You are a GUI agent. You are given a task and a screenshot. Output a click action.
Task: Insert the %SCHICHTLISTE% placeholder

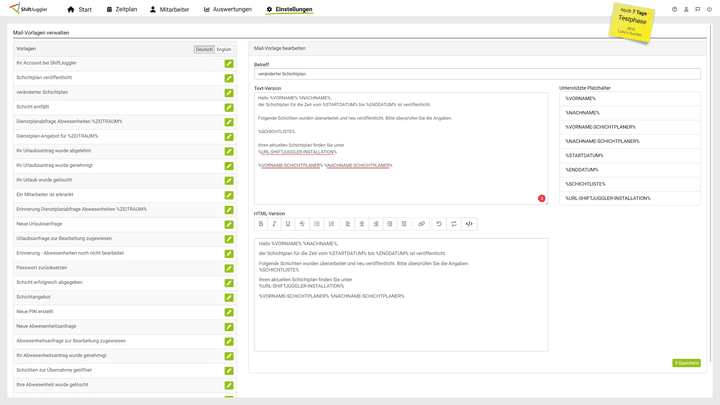coord(629,184)
